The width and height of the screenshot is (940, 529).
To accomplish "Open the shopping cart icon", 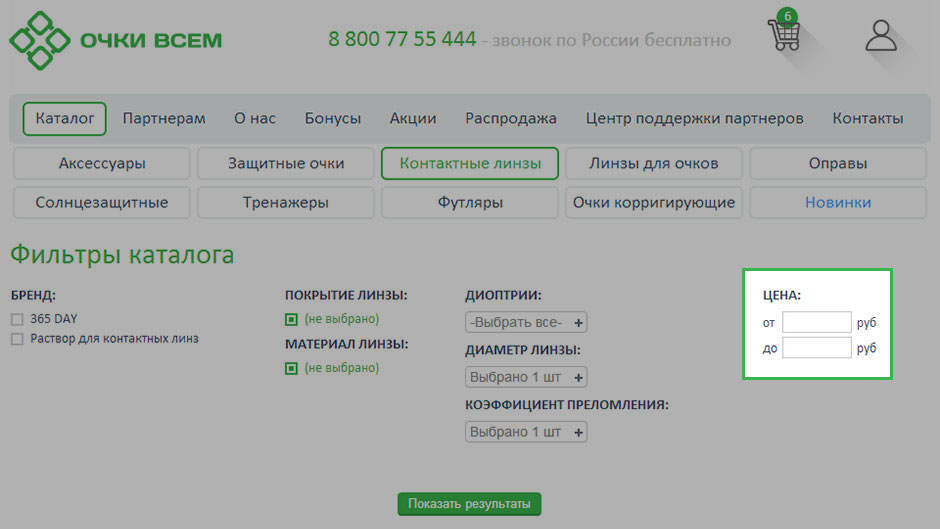I will coord(784,35).
